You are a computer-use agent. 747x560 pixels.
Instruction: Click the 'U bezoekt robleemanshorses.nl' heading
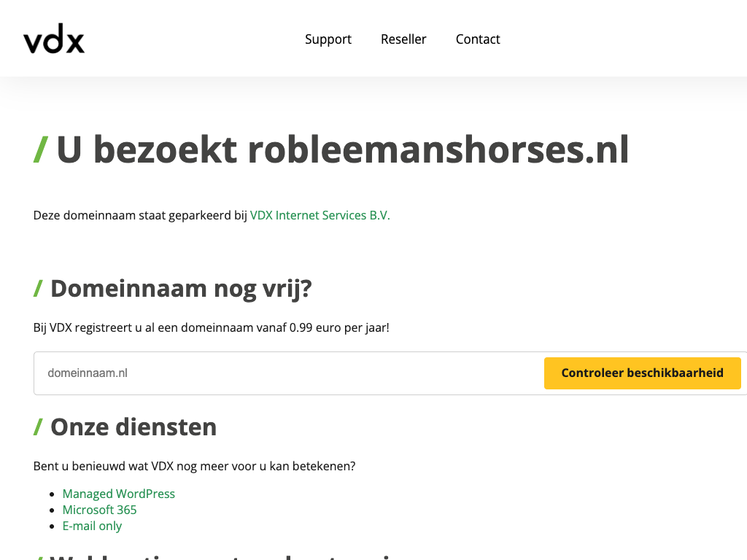point(341,150)
